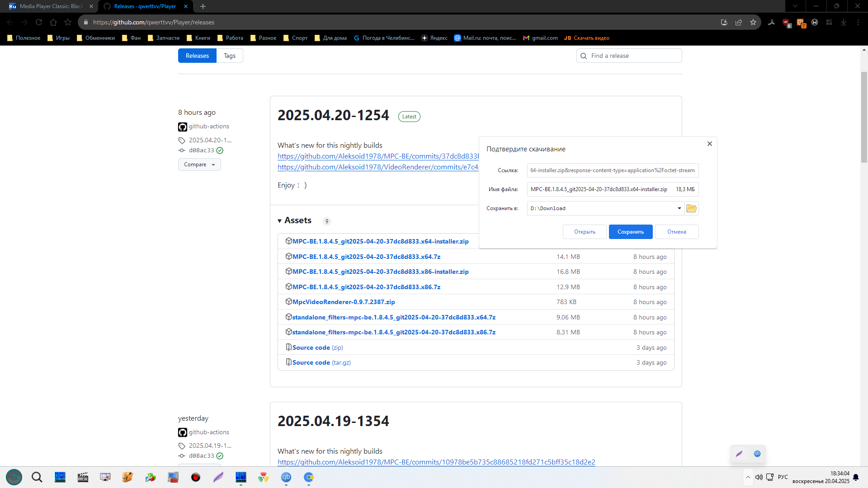Open new browser tab plus button
The image size is (868, 488).
coord(203,6)
